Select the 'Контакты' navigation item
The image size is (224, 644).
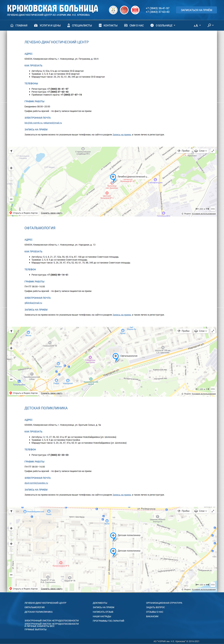pos(108,26)
